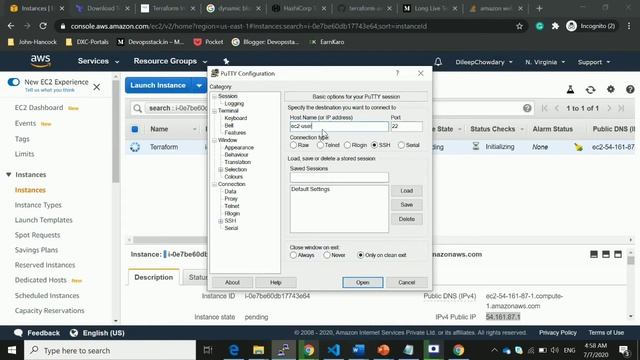Click Open button in PuTTY
Screen dimensions: 640x360
pos(362,282)
